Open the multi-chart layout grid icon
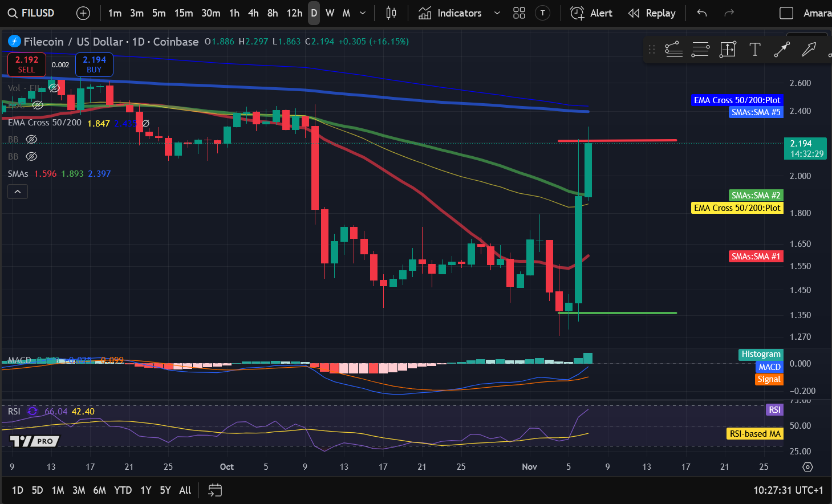Screen dimensions: 832x504 pyautogui.click(x=519, y=13)
